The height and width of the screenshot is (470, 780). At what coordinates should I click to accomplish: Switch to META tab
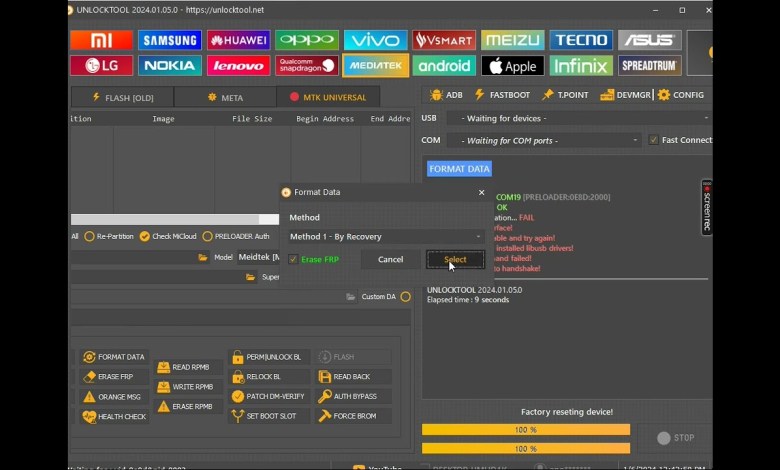coord(225,97)
